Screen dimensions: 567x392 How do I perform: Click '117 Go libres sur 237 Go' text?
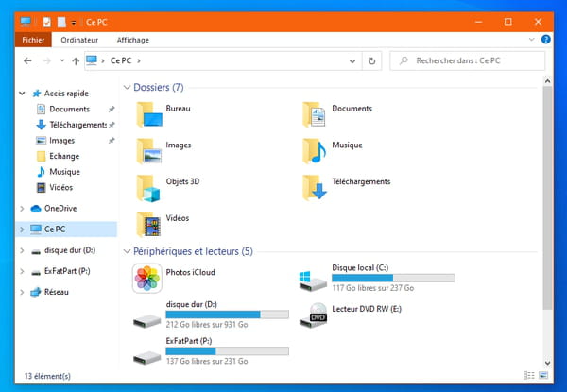[x=373, y=288]
